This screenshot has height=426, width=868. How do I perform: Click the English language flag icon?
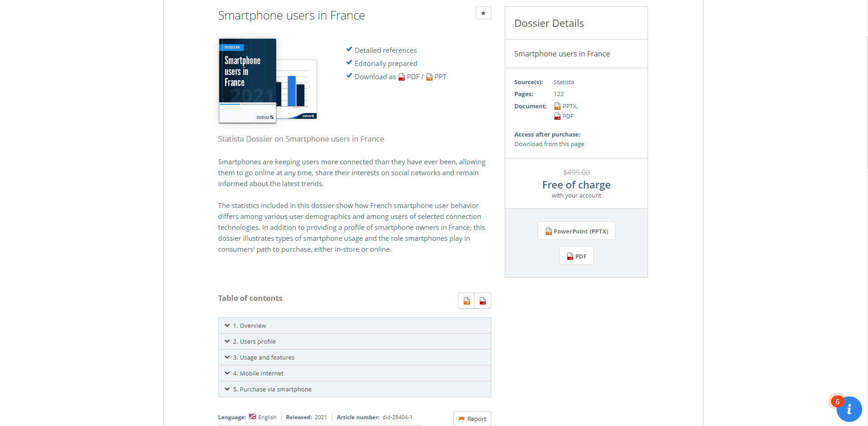pyautogui.click(x=252, y=417)
